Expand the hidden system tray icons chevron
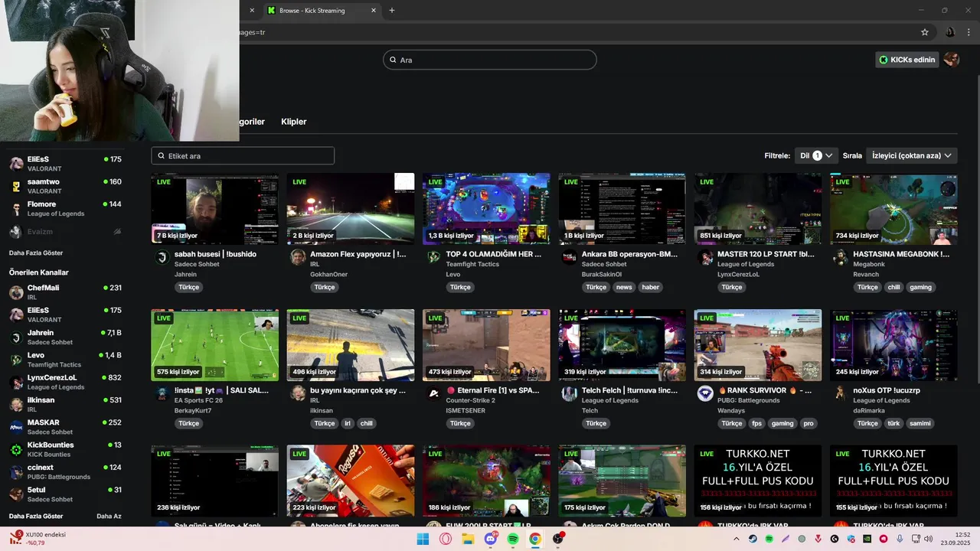 [737, 539]
